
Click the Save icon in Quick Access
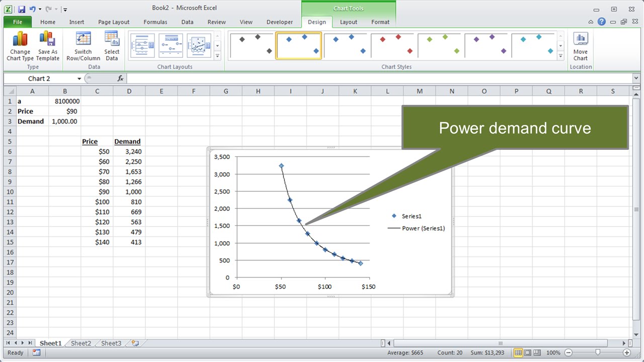click(21, 9)
